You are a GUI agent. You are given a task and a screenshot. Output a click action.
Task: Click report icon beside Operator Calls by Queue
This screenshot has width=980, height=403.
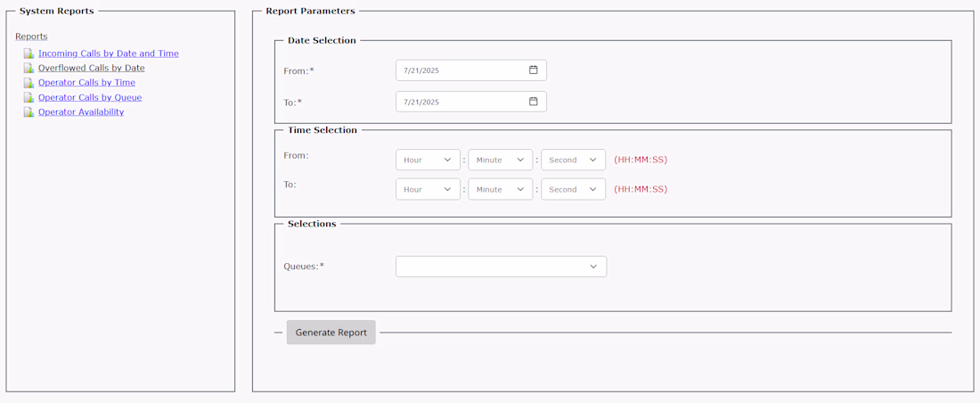pos(29,97)
